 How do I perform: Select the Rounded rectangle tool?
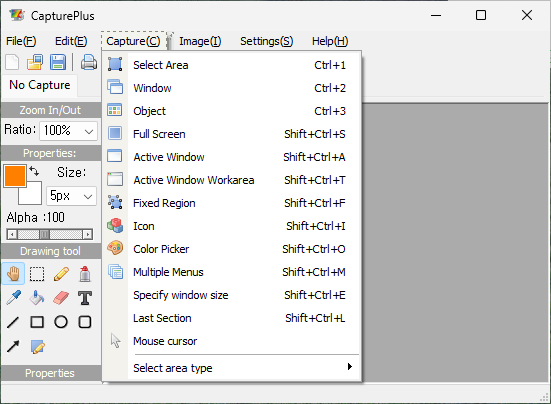(85, 322)
